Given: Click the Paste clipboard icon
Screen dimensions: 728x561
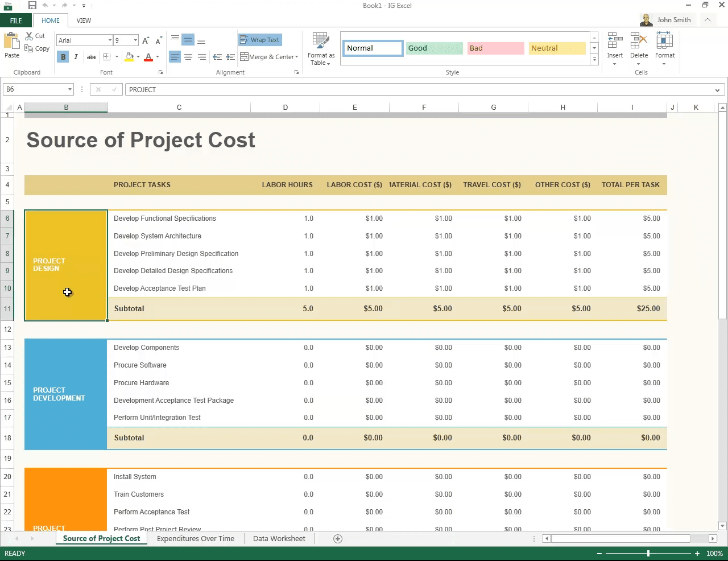Looking at the screenshot, I should pos(11,41).
